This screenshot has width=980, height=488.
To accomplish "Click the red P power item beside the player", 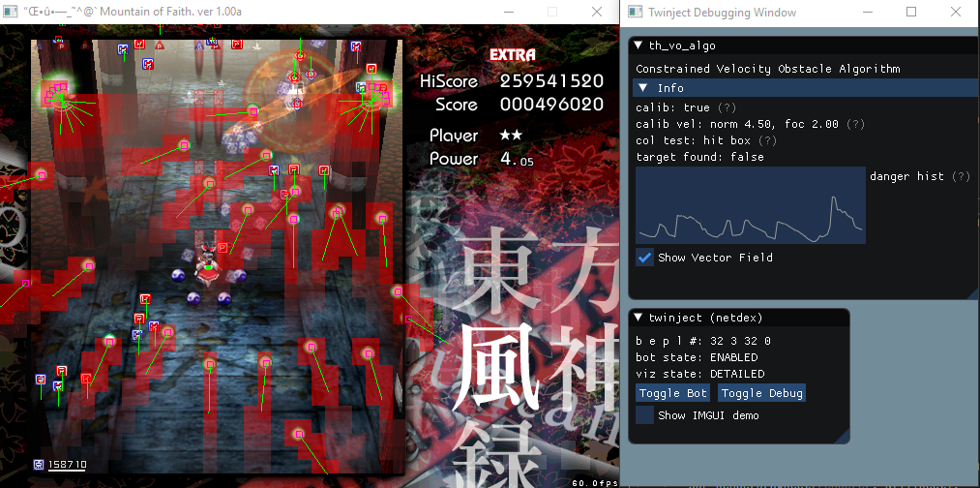I will tap(222, 247).
